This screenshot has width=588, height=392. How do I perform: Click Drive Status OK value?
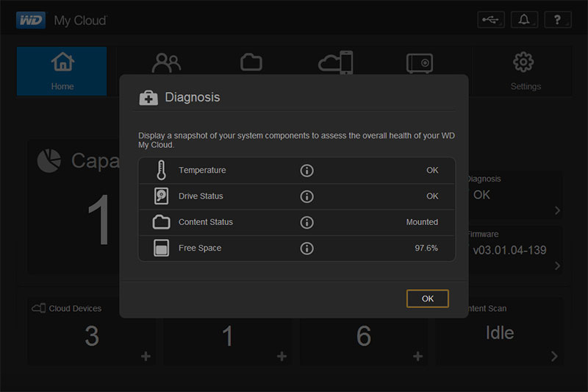click(x=432, y=196)
